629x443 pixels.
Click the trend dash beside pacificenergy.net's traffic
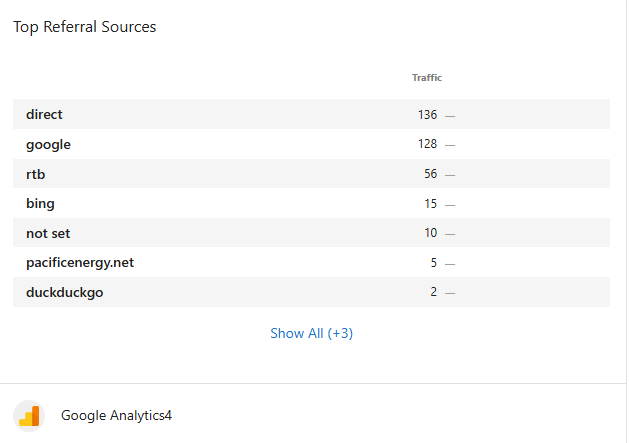click(450, 264)
